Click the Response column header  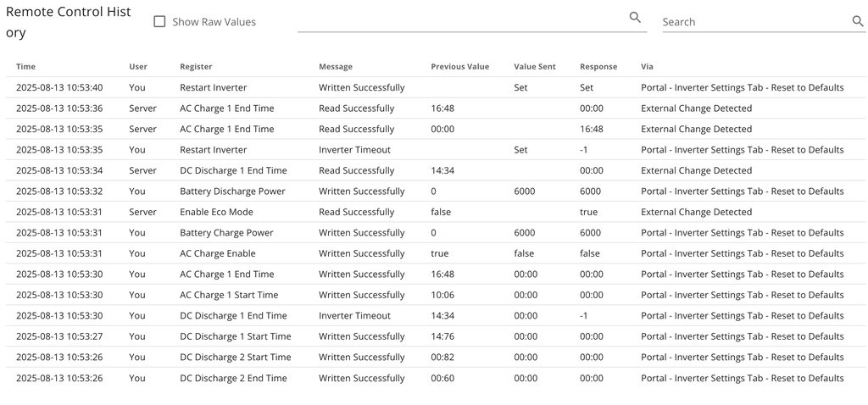pos(598,66)
